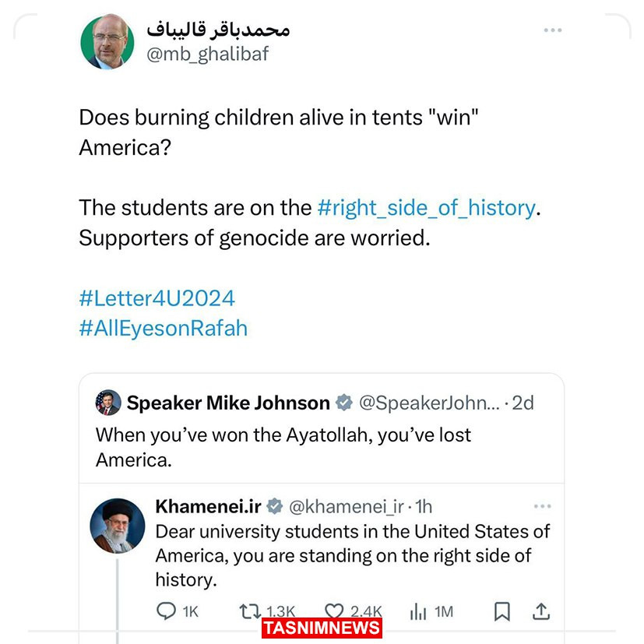Click the share upload arrow icon
The image size is (644, 644).
tap(543, 611)
